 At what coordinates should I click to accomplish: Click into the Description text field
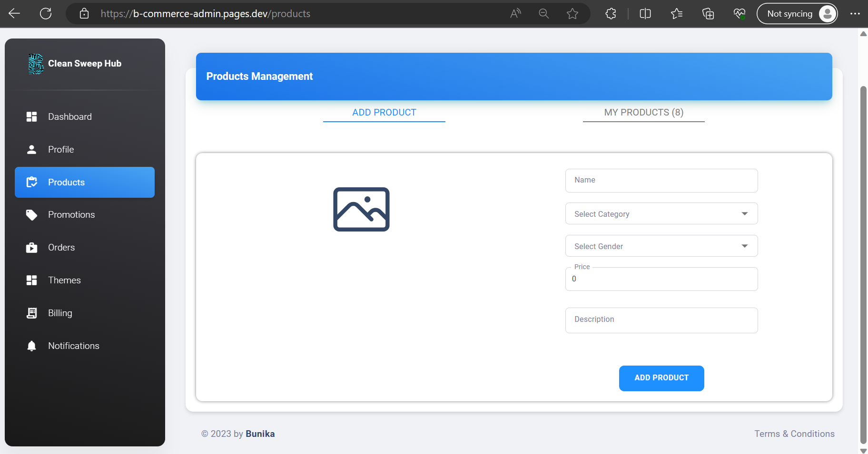pyautogui.click(x=661, y=320)
